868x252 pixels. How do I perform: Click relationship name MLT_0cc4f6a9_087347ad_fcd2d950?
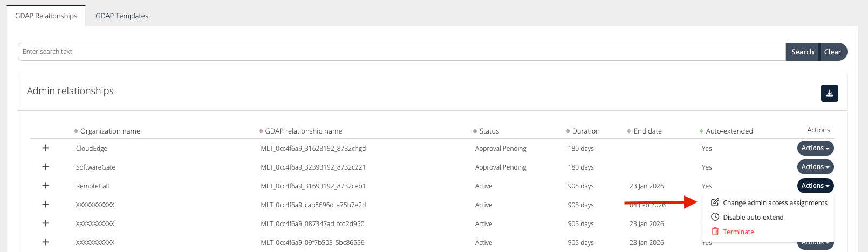313,224
